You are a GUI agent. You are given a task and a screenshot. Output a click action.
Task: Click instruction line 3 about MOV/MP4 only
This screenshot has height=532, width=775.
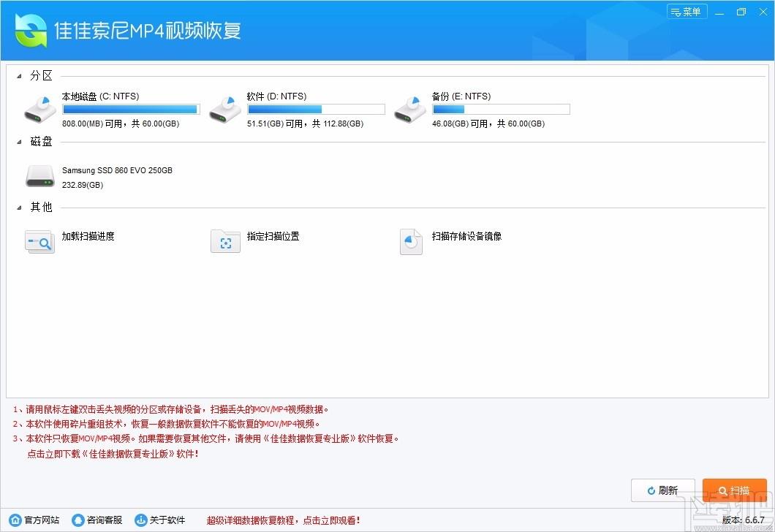pyautogui.click(x=205, y=438)
